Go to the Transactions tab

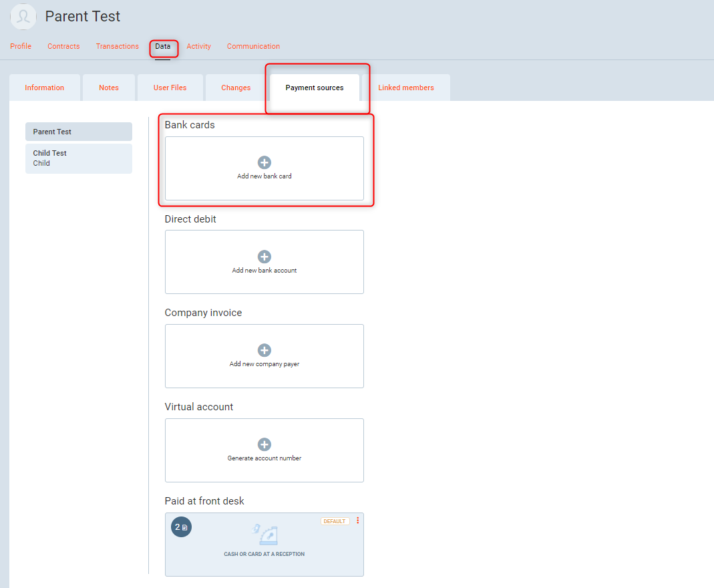[x=117, y=47]
